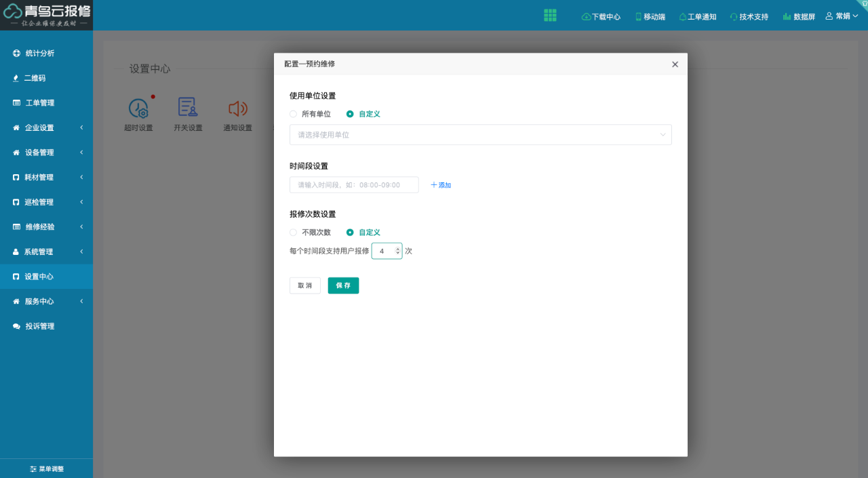Open 工单管理 from the sidebar
The height and width of the screenshot is (478, 868).
pyautogui.click(x=42, y=102)
